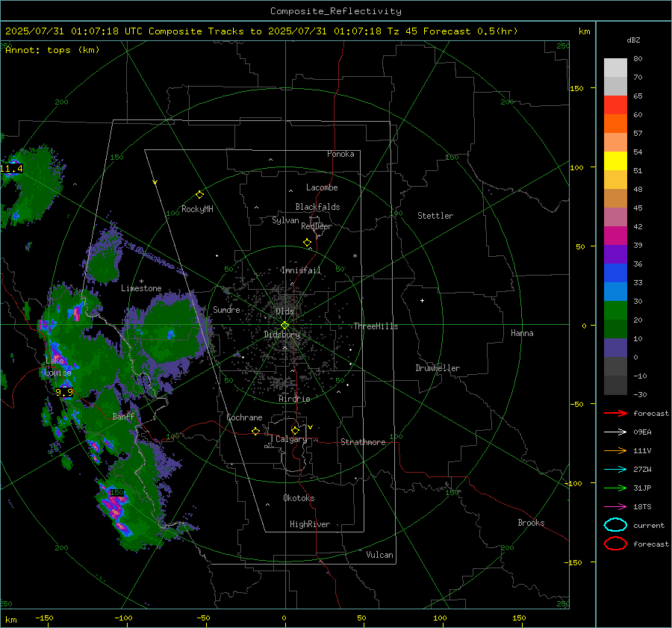Click the cyan current ellipse legend icon
The height and width of the screenshot is (628, 672).
(615, 525)
